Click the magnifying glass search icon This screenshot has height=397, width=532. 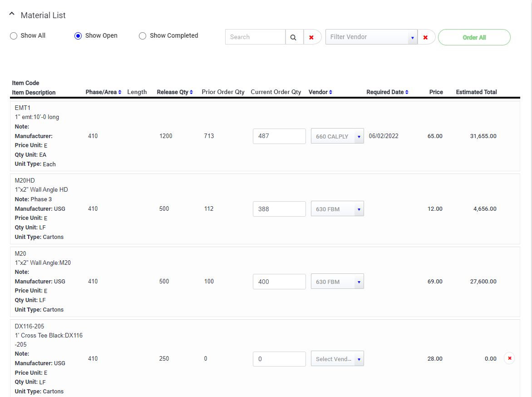[x=294, y=37]
